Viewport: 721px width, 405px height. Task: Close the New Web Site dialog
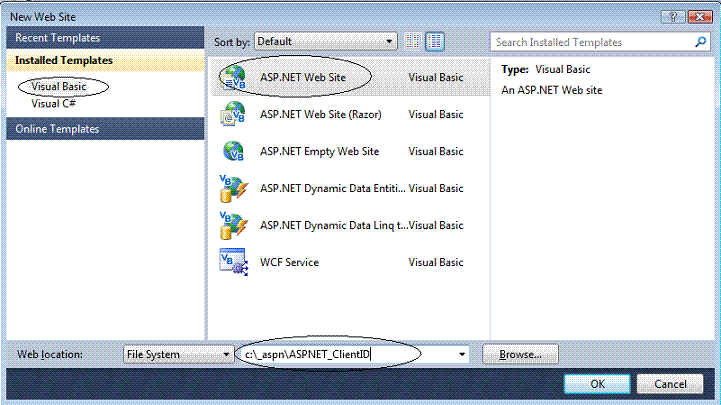(700, 17)
